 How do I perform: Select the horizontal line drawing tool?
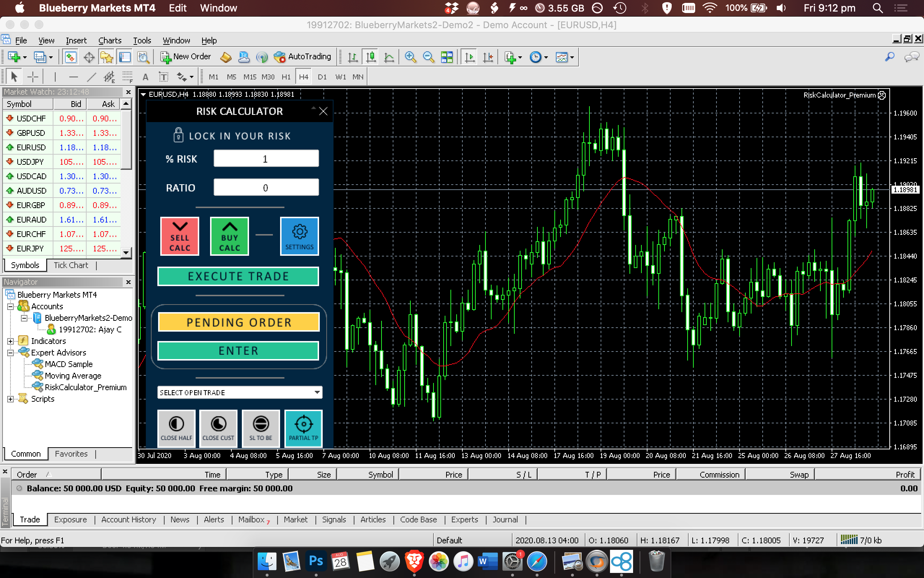(x=73, y=77)
